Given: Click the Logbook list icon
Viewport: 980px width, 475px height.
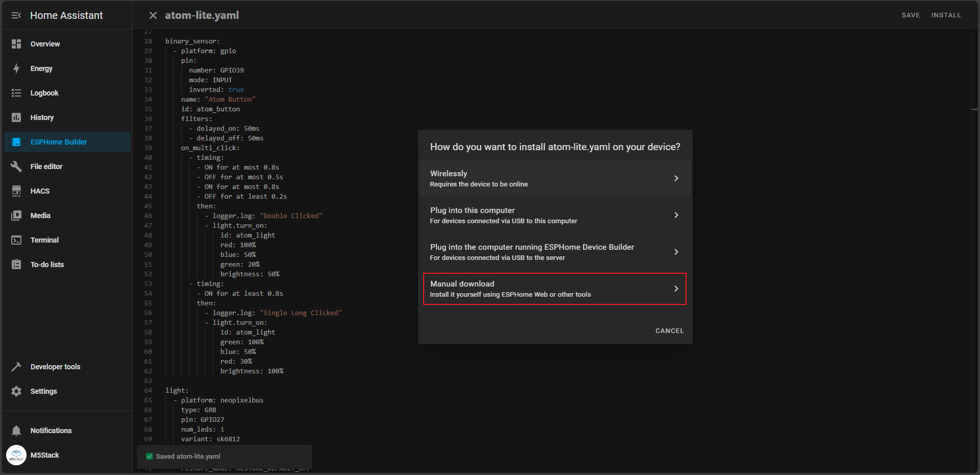Looking at the screenshot, I should [16, 93].
